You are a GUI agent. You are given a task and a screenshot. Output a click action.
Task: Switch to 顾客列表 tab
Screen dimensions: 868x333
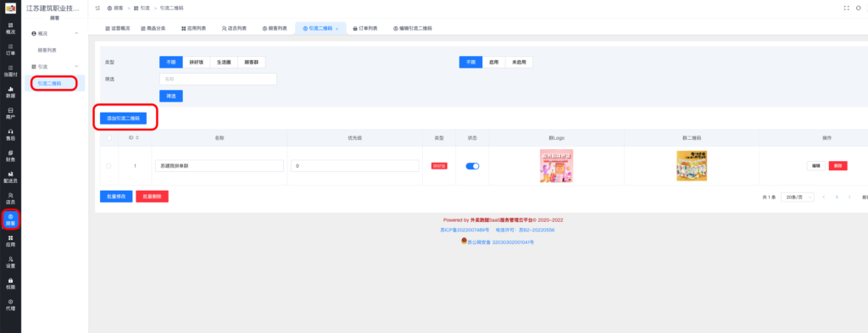point(275,28)
